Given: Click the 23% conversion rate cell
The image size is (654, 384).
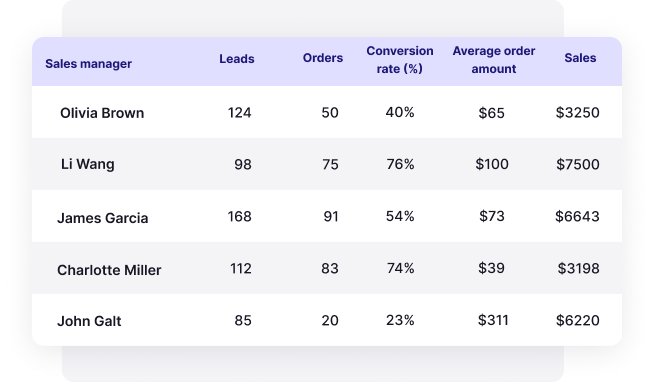Looking at the screenshot, I should pyautogui.click(x=400, y=320).
